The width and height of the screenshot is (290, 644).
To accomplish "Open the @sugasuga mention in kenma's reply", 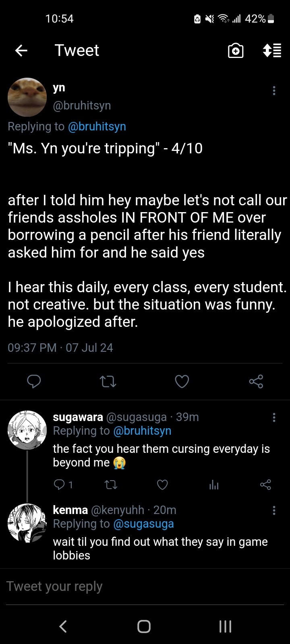I will [x=143, y=524].
